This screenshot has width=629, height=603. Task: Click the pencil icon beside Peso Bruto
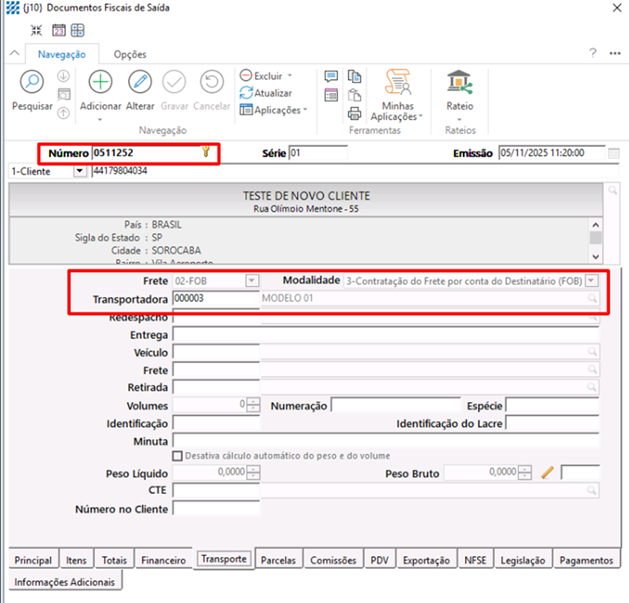point(547,472)
